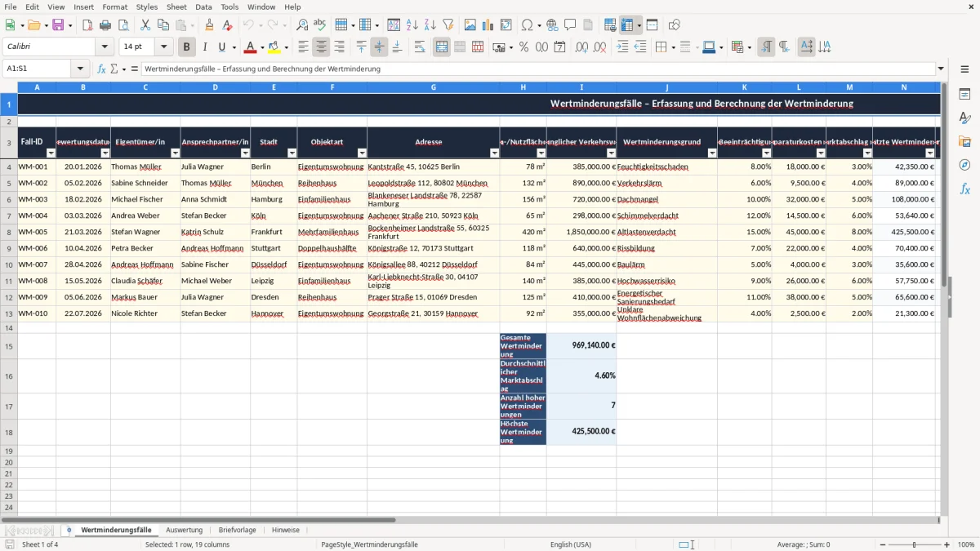This screenshot has height=551, width=980.
Task: Click Sort Ascending icon
Action: pos(412,25)
